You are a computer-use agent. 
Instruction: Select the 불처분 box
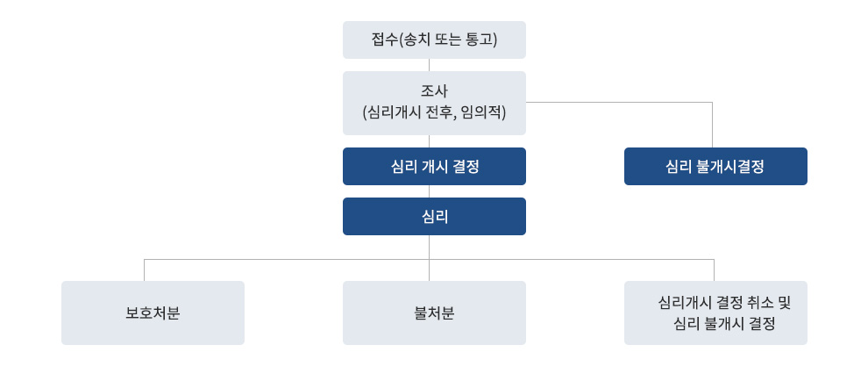click(434, 313)
